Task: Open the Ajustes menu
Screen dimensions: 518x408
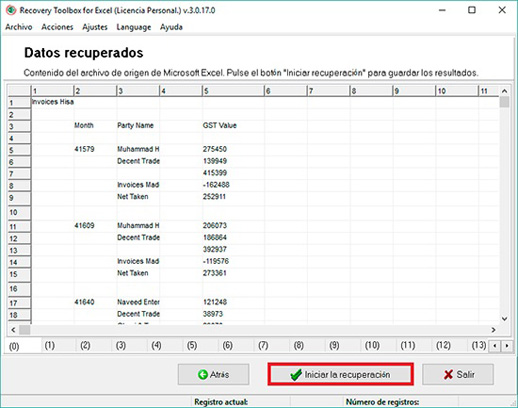Action: [95, 27]
